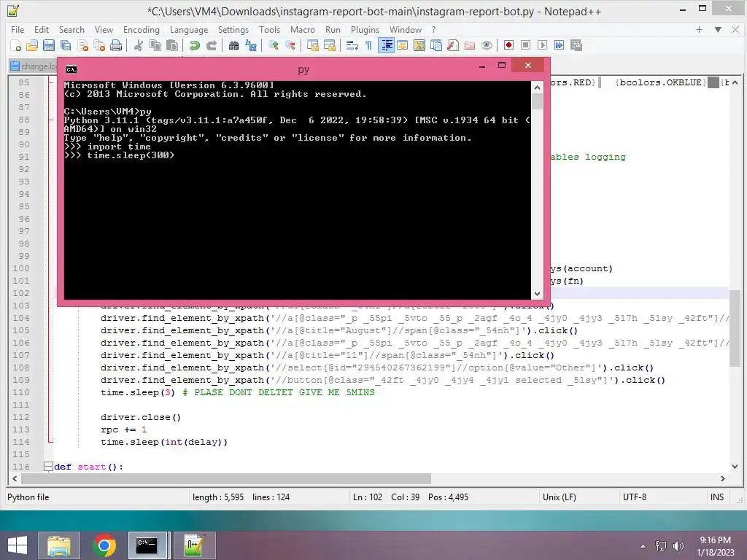This screenshot has width=747, height=560.
Task: Click the macro Playback icon
Action: click(542, 45)
